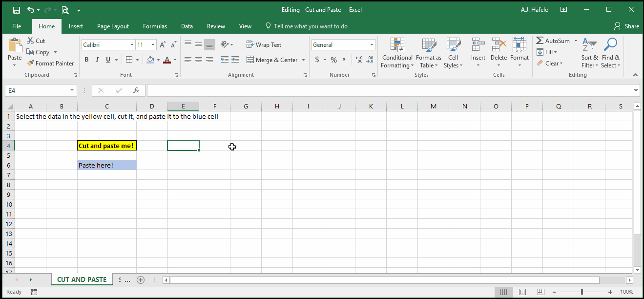Viewport: 644px width, 299px height.
Task: Open the AutoSum dropdown arrow
Action: pyautogui.click(x=576, y=41)
